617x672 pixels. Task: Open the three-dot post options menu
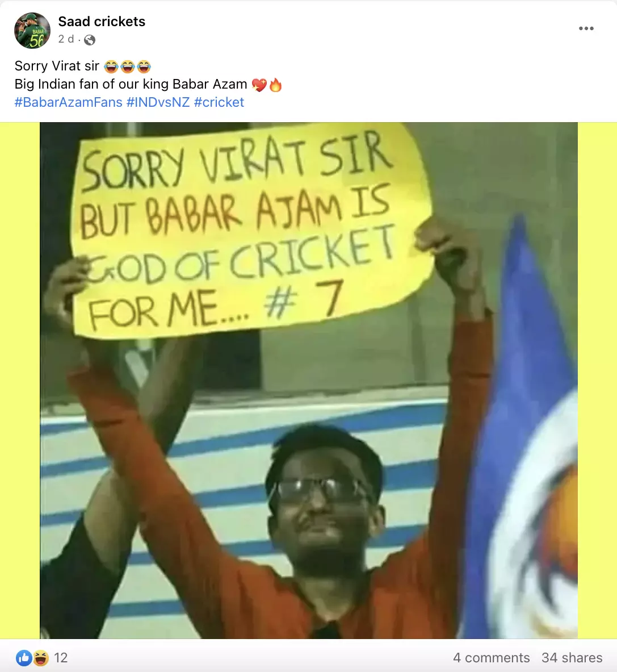(x=586, y=29)
